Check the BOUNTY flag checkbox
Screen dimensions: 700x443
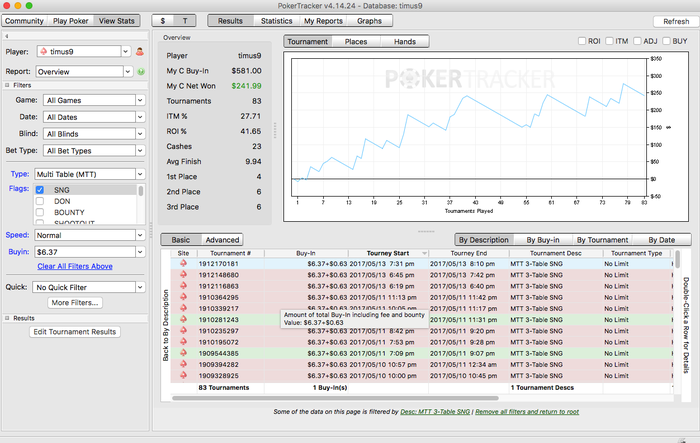tap(39, 211)
